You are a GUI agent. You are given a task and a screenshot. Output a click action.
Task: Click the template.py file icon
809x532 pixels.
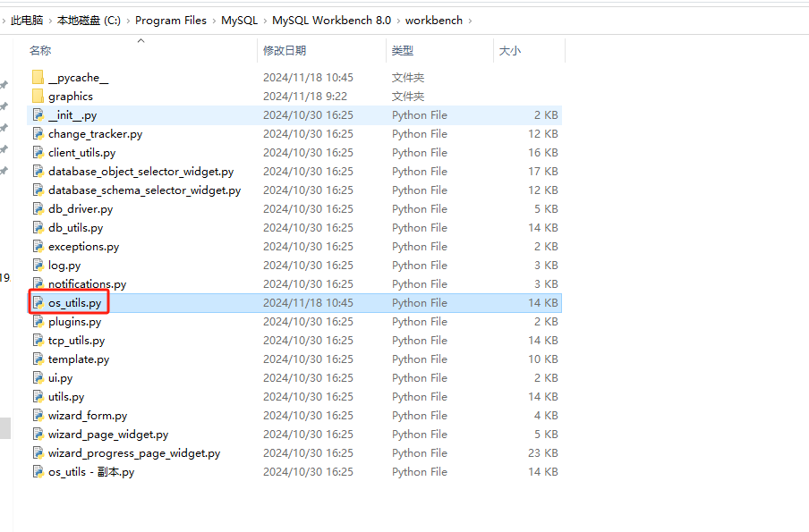tap(38, 359)
